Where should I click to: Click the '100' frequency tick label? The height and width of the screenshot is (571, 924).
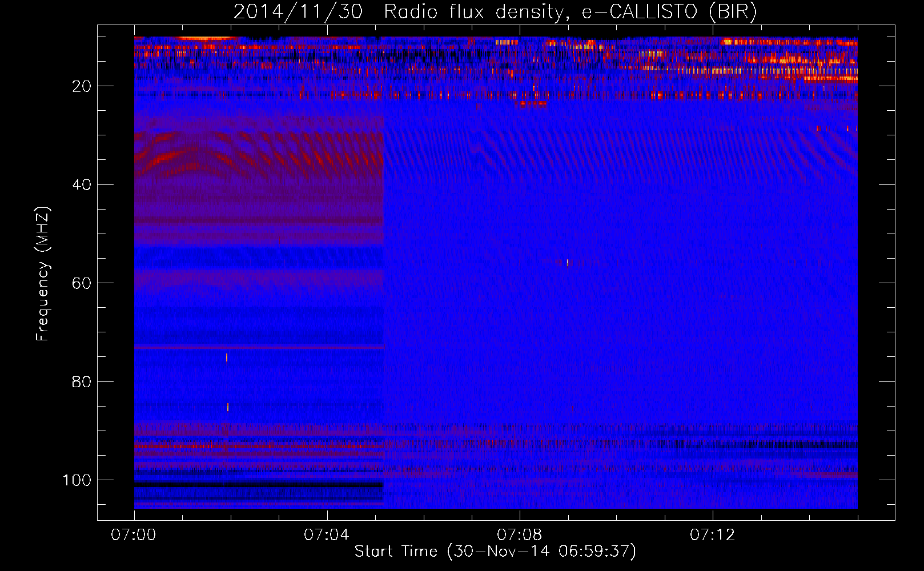(x=77, y=480)
